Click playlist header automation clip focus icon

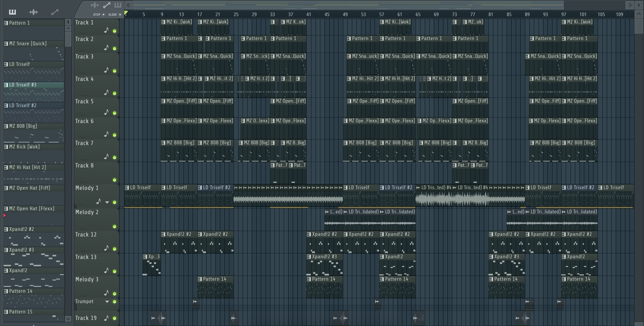[107, 5]
